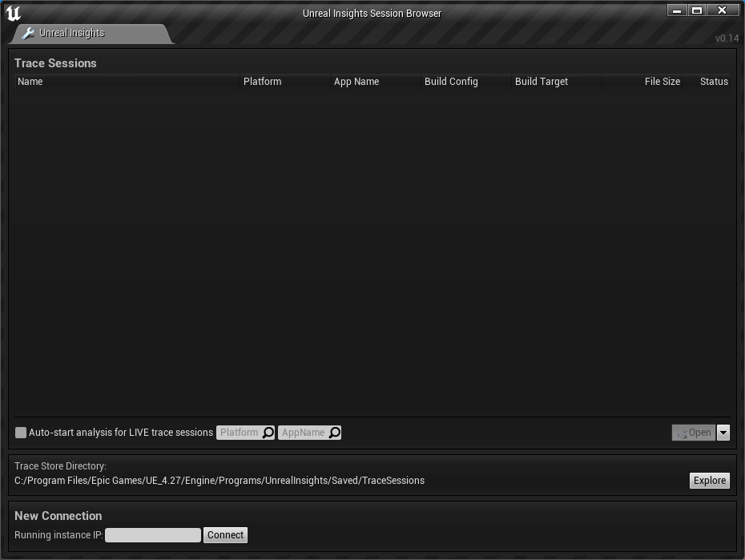
Task: Focus the Running instance IP field
Action: 153,535
